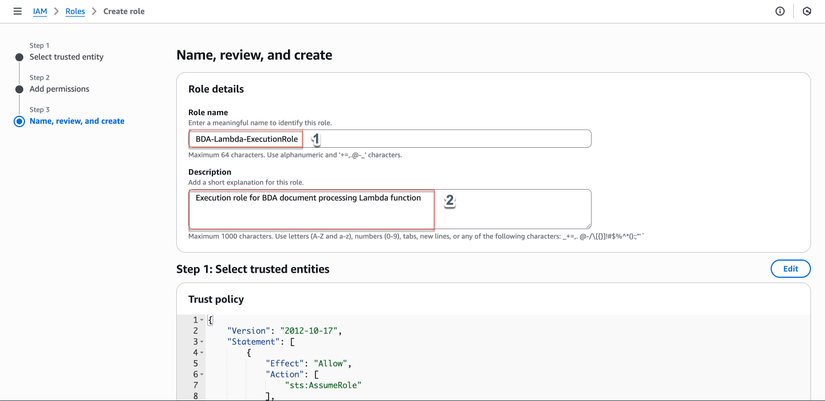Collapse JSON at line 1 fold arrow
The width and height of the screenshot is (825, 401).
(x=202, y=320)
